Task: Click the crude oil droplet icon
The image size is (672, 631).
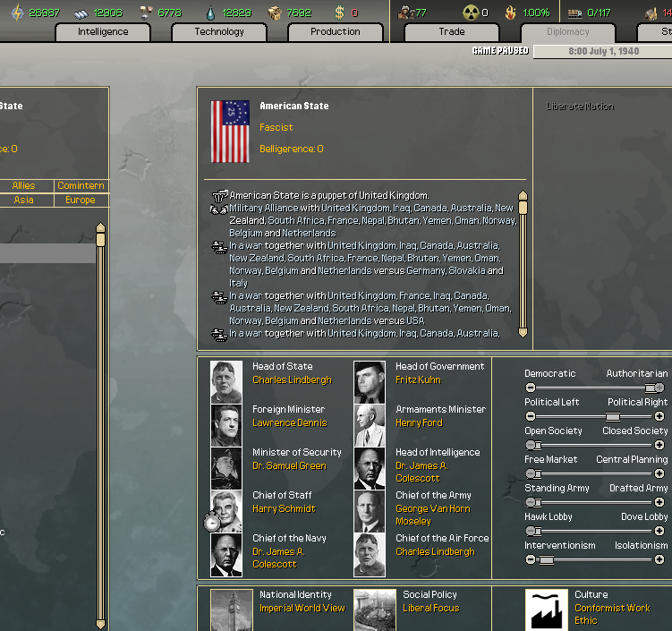Action: 210,13
